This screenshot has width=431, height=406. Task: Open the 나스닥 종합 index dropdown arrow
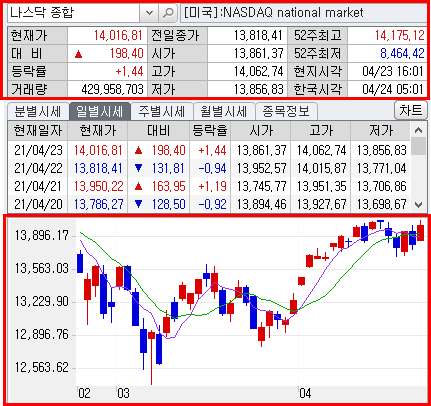click(x=149, y=13)
